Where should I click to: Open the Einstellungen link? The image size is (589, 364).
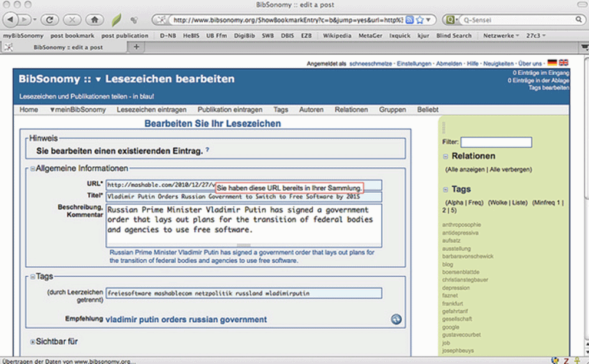[414, 64]
